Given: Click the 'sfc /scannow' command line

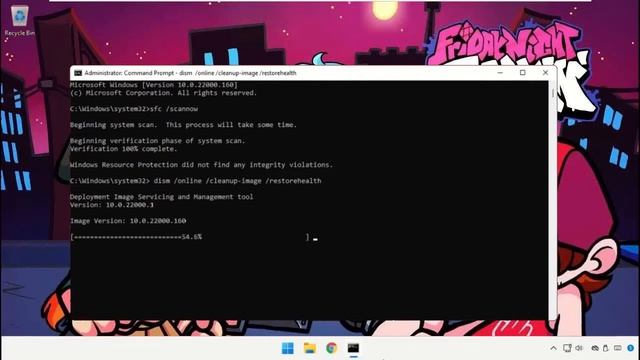Looking at the screenshot, I should coord(134,109).
